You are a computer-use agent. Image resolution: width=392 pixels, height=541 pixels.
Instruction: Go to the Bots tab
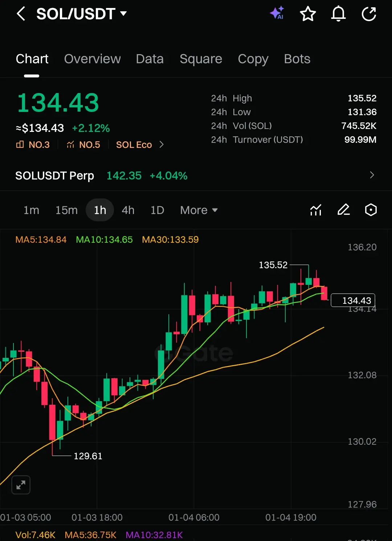pos(297,59)
